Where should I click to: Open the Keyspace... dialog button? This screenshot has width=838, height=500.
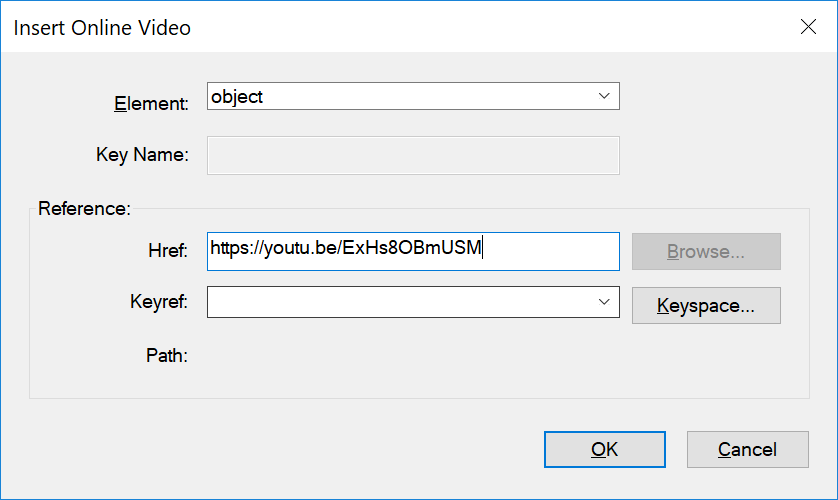tap(706, 305)
